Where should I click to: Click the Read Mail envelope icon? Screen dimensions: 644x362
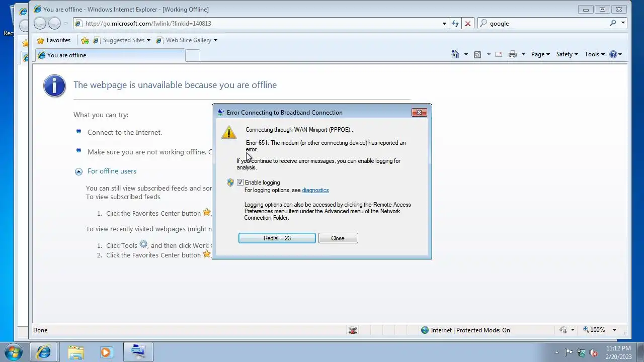pos(499,54)
